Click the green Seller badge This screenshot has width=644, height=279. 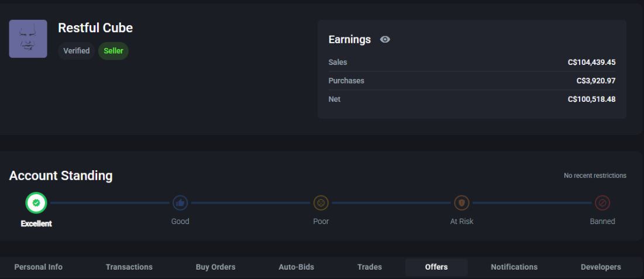113,51
